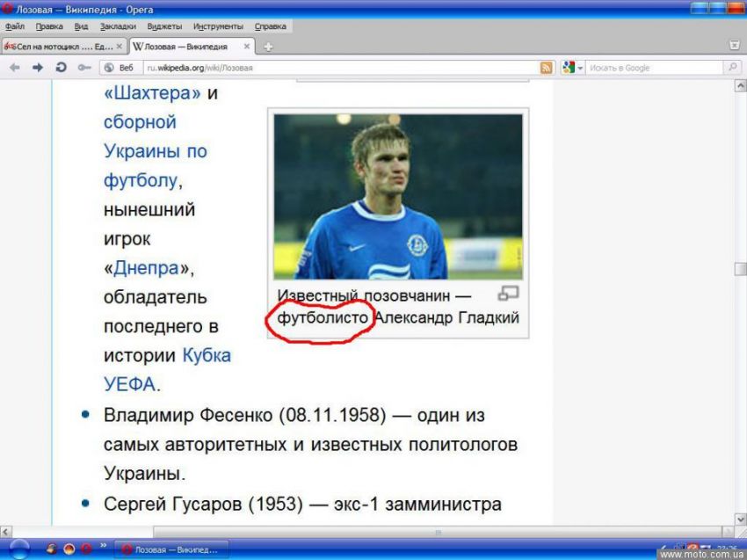747x560 pixels.
Task: Go back with the Back arrow
Action: pyautogui.click(x=15, y=68)
